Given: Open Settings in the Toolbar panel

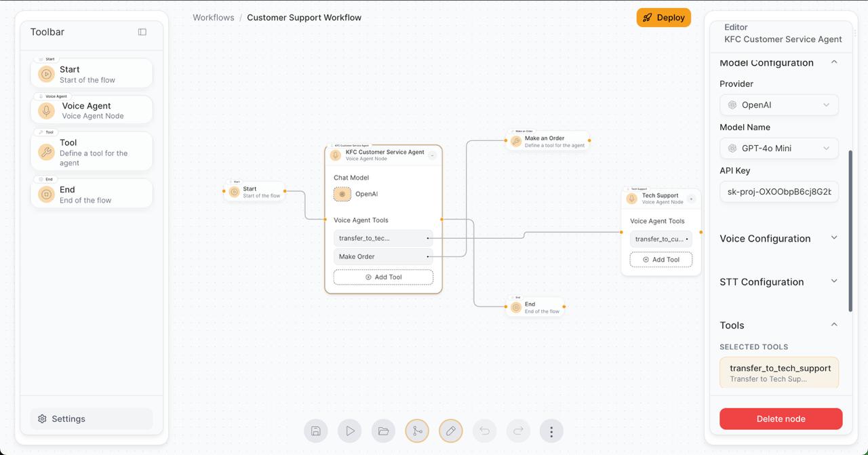Looking at the screenshot, I should [92, 419].
